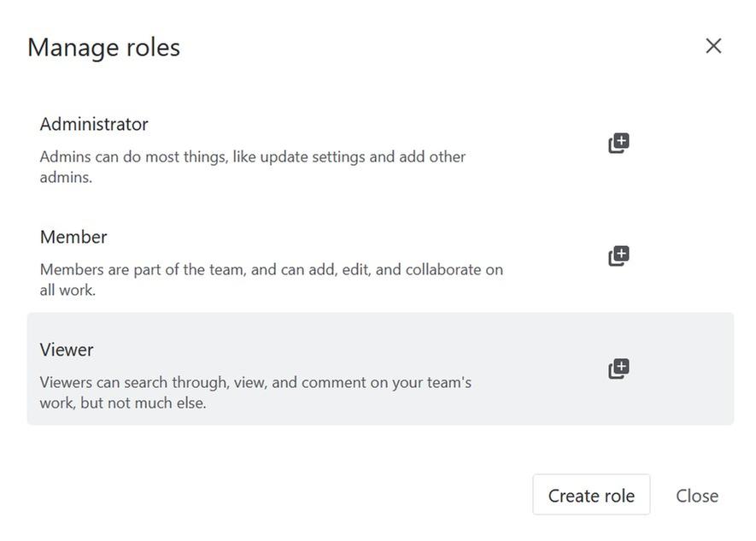
Task: Open the Administrator role title
Action: (x=94, y=124)
